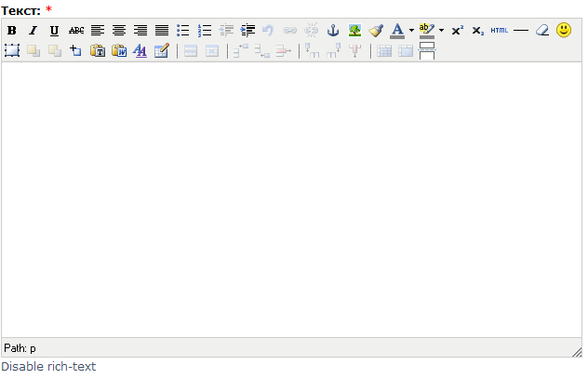Click the unlink broken chain icon
This screenshot has width=588, height=379.
(312, 30)
